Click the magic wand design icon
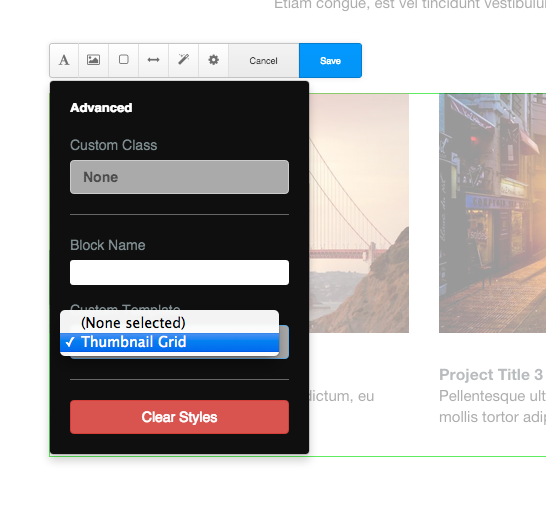This screenshot has height=505, width=546. [x=183, y=60]
